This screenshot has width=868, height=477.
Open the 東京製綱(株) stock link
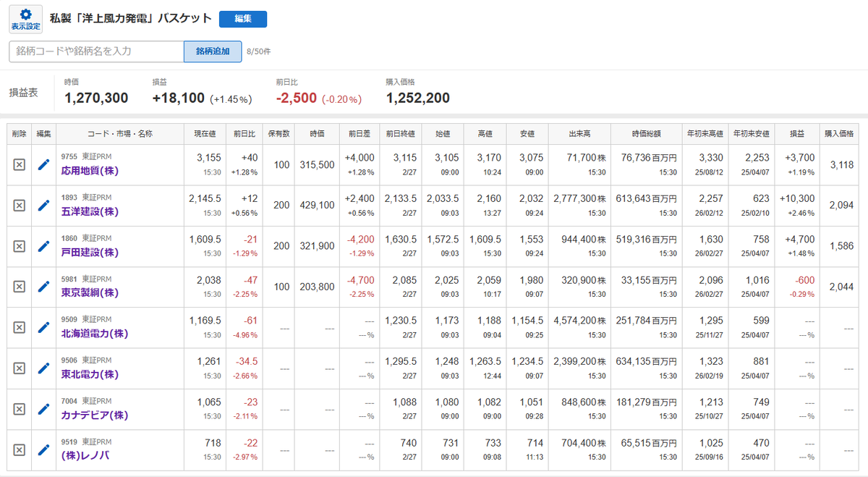click(x=90, y=292)
